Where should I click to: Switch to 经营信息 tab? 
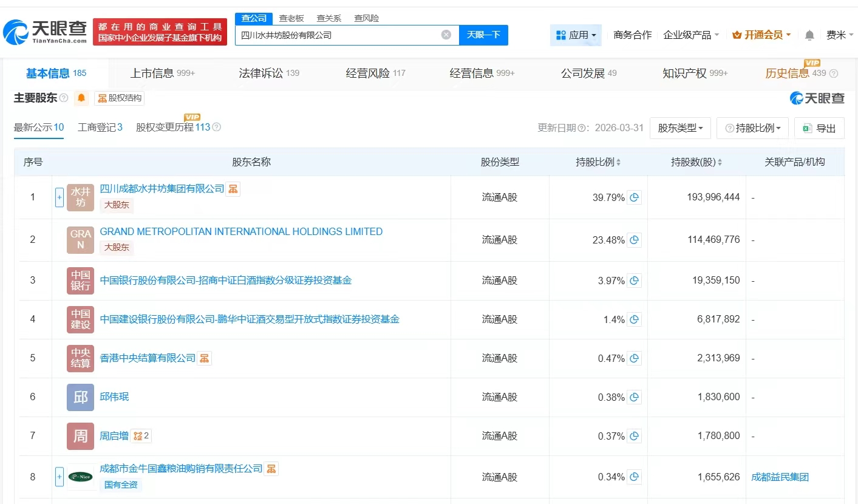click(x=482, y=73)
